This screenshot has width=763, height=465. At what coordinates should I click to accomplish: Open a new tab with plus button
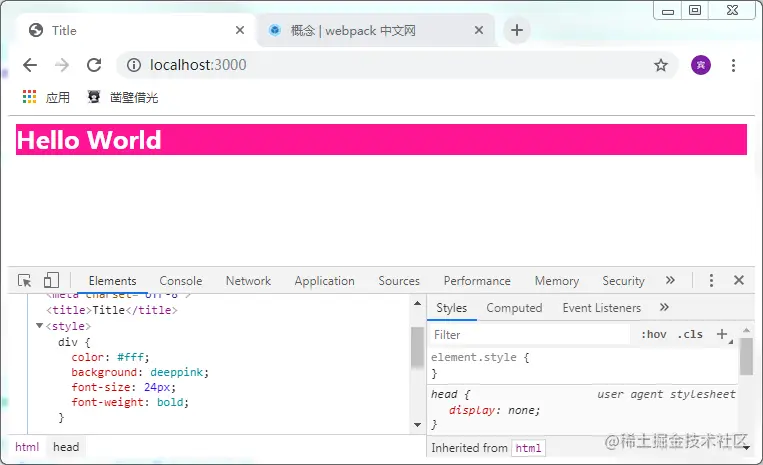(517, 30)
